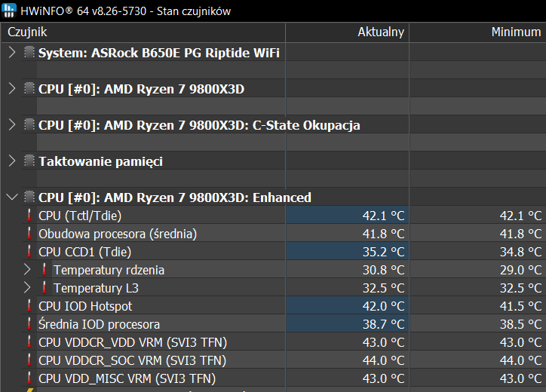546x392 pixels.
Task: Click chip icon beside C-State Okupacja group
Action: click(x=29, y=124)
